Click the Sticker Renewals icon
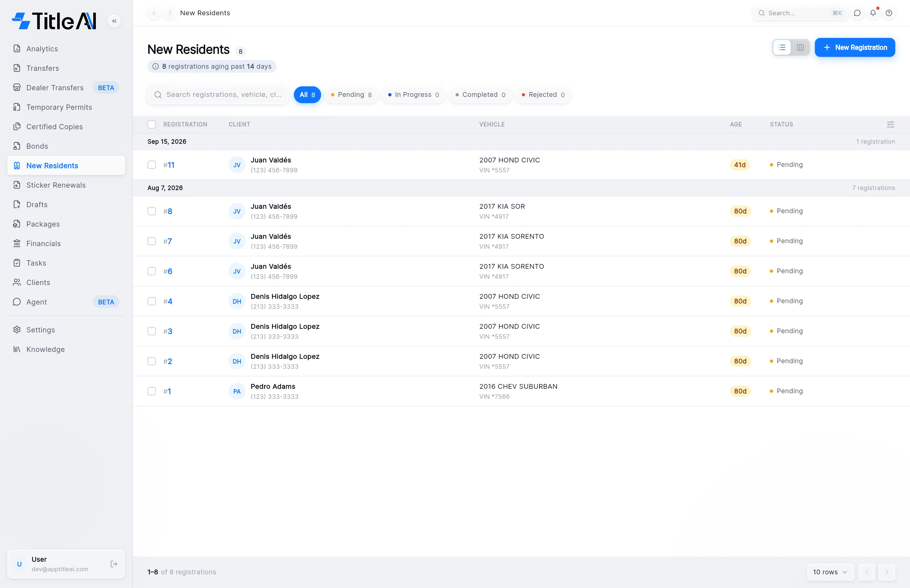The height and width of the screenshot is (588, 910). 17,185
